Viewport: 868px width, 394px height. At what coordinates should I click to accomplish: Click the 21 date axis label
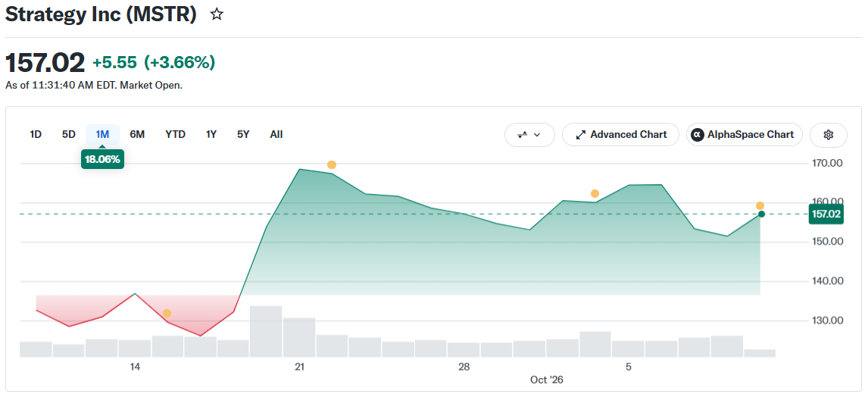[x=299, y=367]
